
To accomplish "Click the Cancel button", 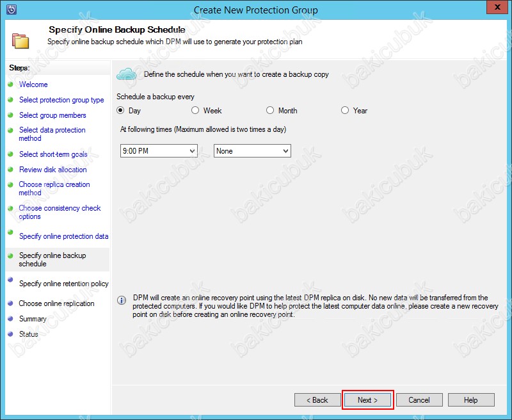I will click(419, 400).
